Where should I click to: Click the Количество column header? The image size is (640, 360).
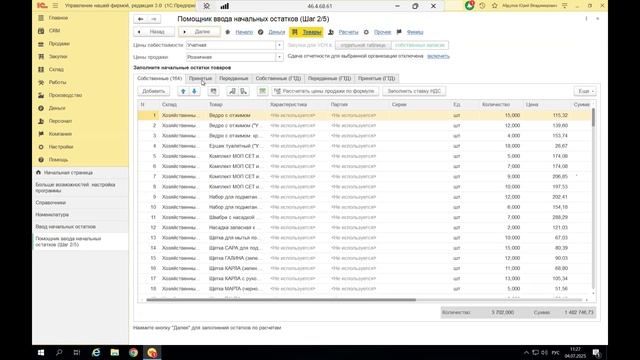click(496, 105)
